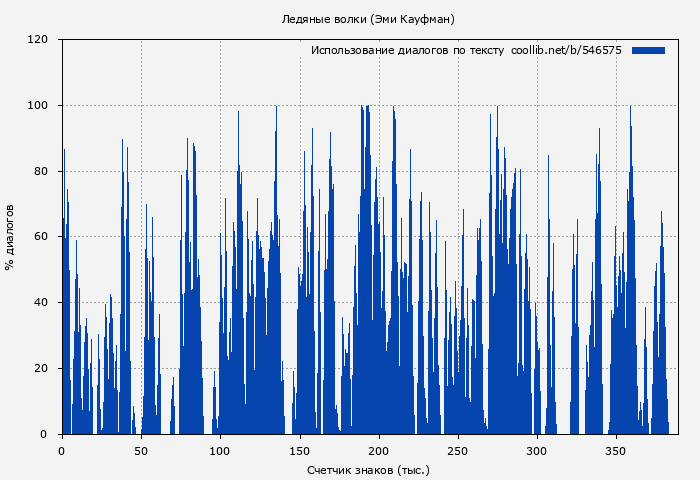Click the 200 tick on the x-axis
The height and width of the screenshot is (480, 700).
tap(379, 449)
